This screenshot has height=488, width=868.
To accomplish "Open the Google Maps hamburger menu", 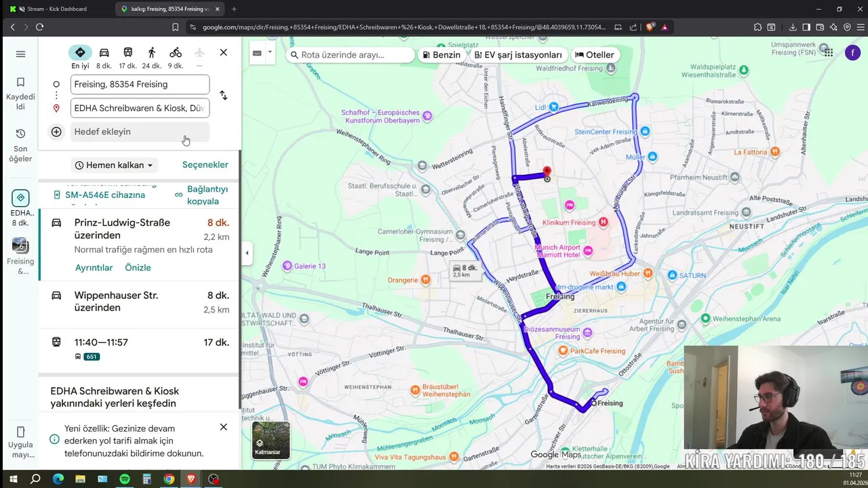I will click(20, 54).
